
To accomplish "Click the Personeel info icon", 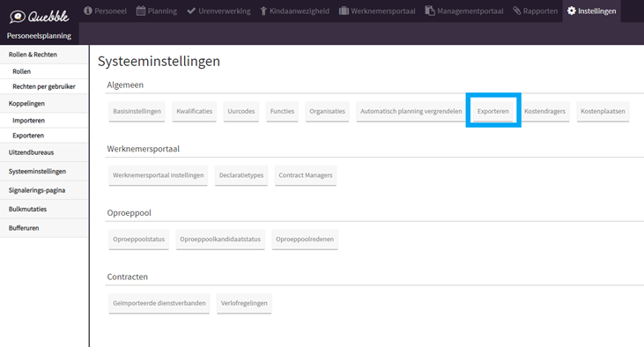I will pyautogui.click(x=88, y=11).
